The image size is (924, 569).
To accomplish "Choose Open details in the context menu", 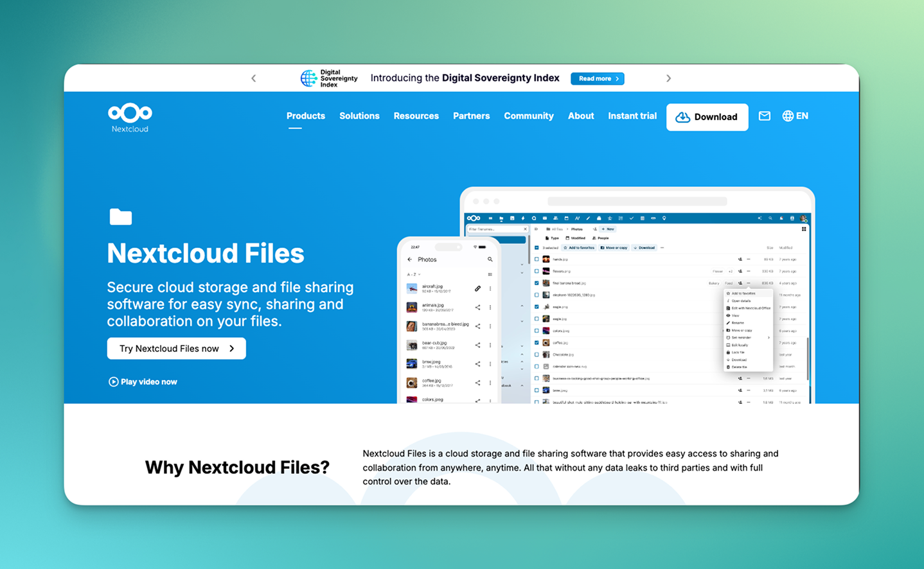I will pyautogui.click(x=749, y=301).
